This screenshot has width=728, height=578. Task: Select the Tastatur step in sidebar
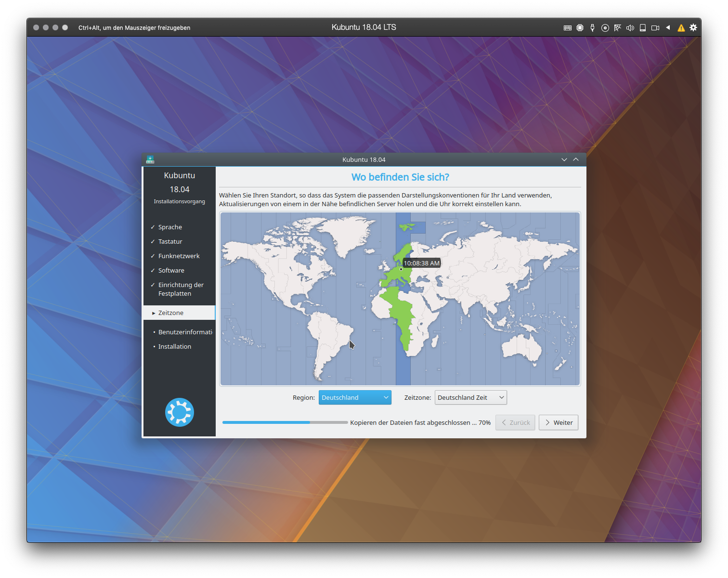[170, 241]
